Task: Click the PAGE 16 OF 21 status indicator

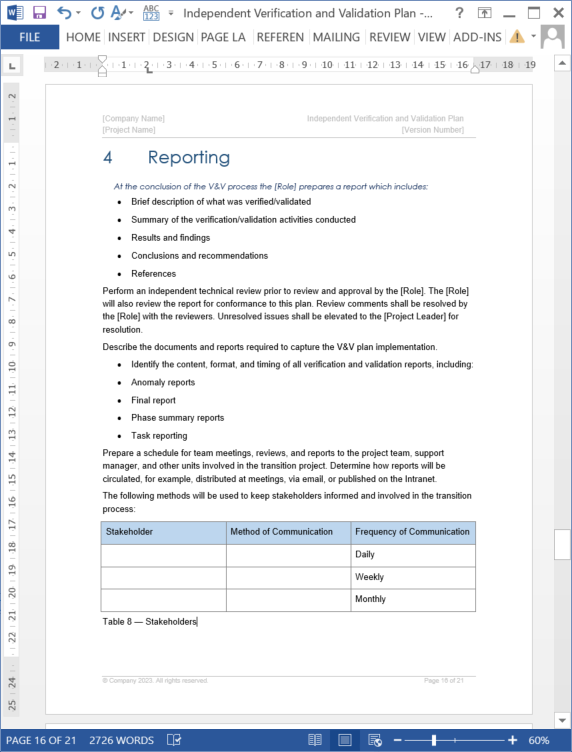Action: point(41,740)
